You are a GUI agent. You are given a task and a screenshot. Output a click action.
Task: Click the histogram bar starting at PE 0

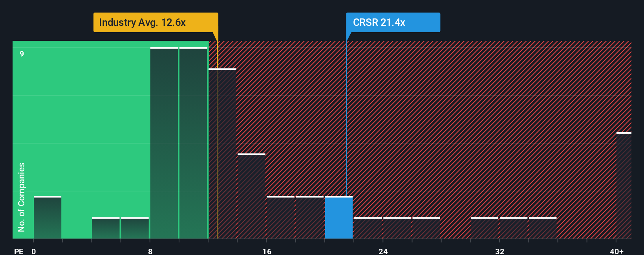tap(48, 217)
